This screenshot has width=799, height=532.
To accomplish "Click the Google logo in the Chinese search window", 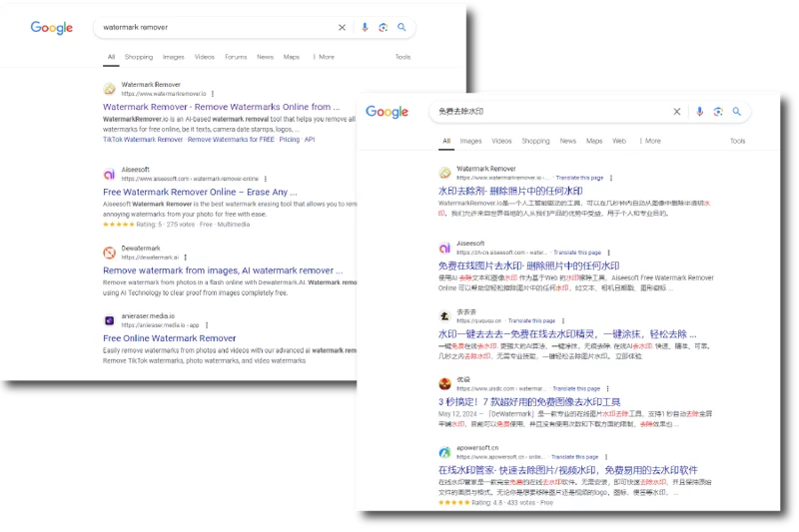I will click(387, 112).
